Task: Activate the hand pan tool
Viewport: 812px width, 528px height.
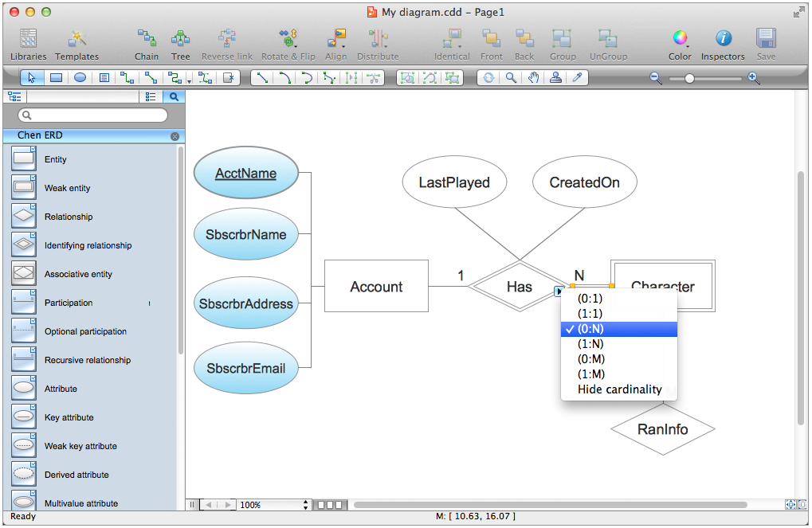Action: (x=533, y=78)
